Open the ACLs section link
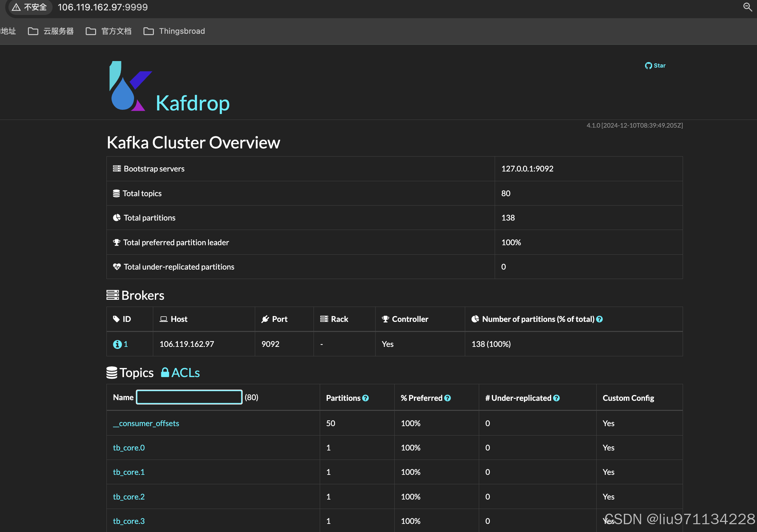The height and width of the screenshot is (532, 757). (185, 373)
